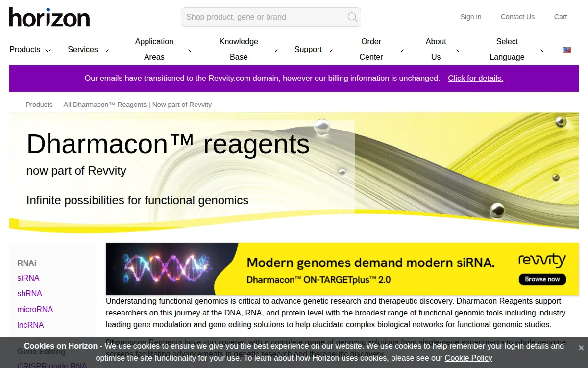Open Contact Us page

(517, 17)
